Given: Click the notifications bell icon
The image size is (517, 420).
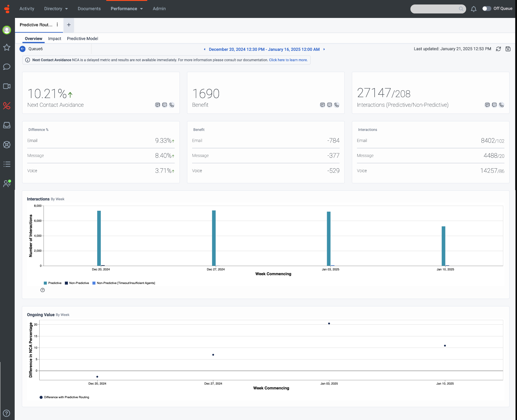Looking at the screenshot, I should [x=473, y=9].
